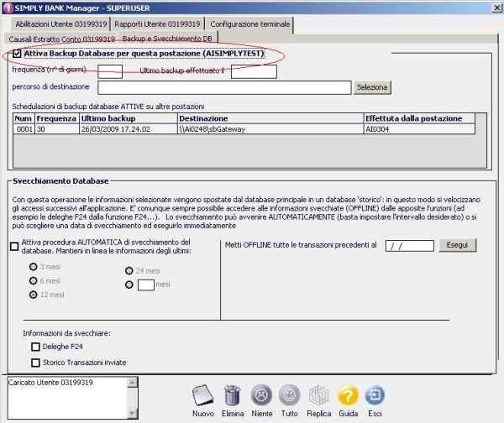
Task: Click the Elimina trash can icon
Action: click(233, 395)
